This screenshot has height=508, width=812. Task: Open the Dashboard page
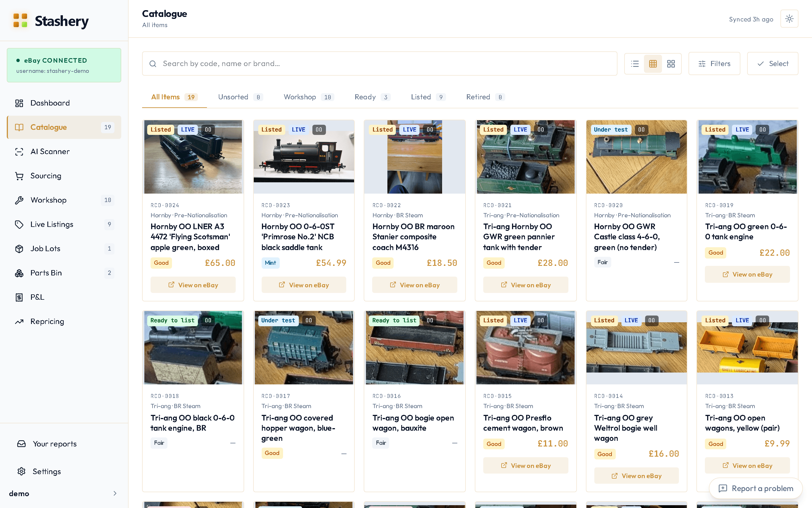(x=64, y=103)
